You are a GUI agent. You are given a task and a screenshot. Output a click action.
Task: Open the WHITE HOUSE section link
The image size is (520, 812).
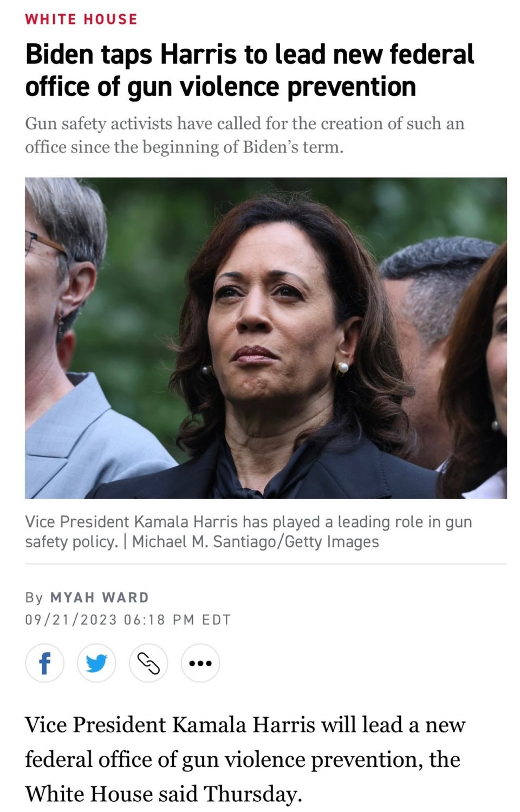[81, 19]
